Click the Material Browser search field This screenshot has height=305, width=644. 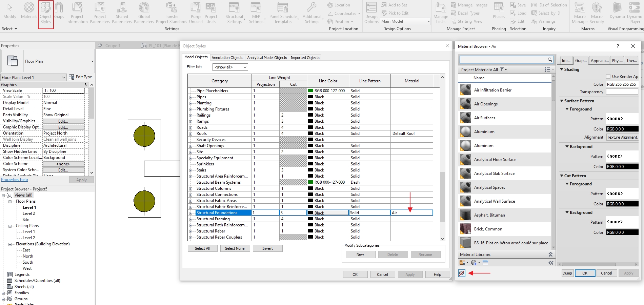pos(505,59)
